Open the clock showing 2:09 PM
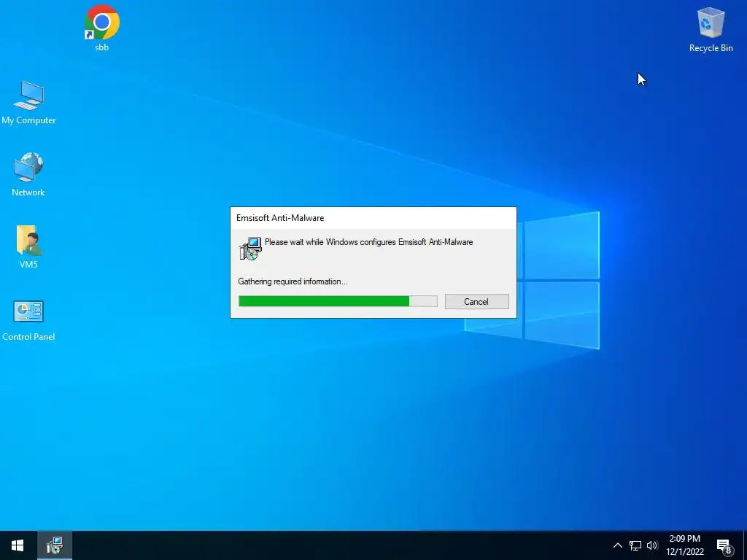Viewport: 747px width, 560px height. click(x=684, y=545)
